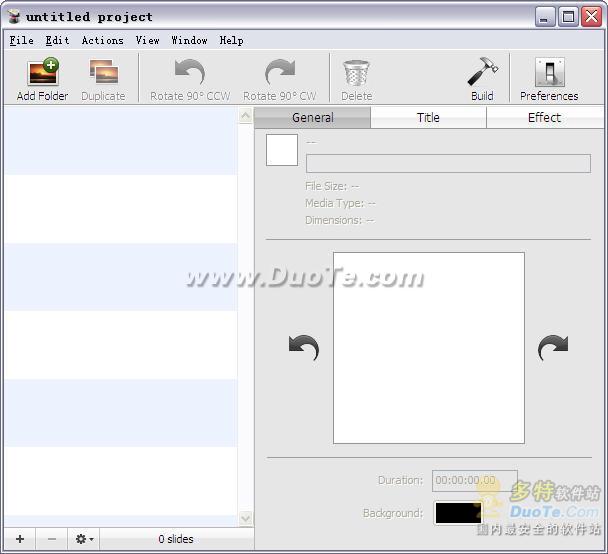Viewport: 608px width, 554px height.
Task: Click the Rotate 90° CCW toolbar icon
Action: coord(190,72)
